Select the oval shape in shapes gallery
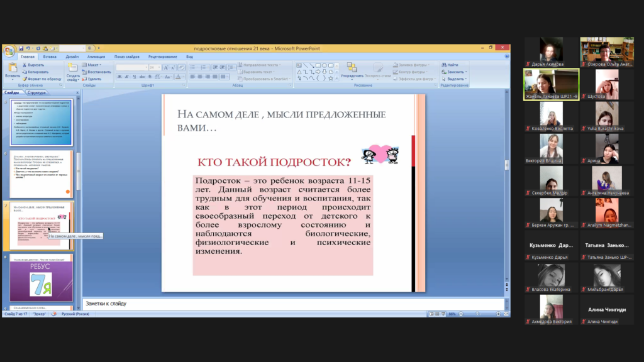 coord(324,65)
